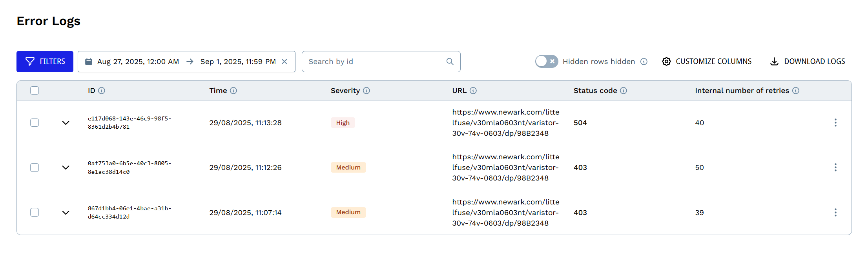Open the Customize Columns menu
This screenshot has height=257, width=868.
point(707,62)
